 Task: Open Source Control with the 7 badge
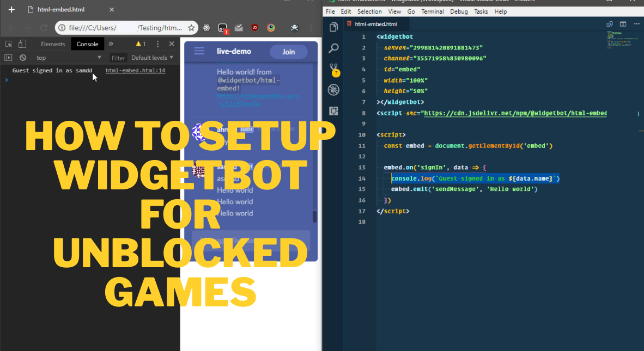(x=334, y=70)
